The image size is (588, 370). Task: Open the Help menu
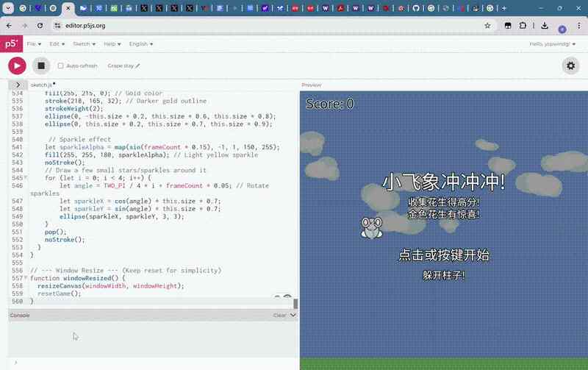[112, 44]
